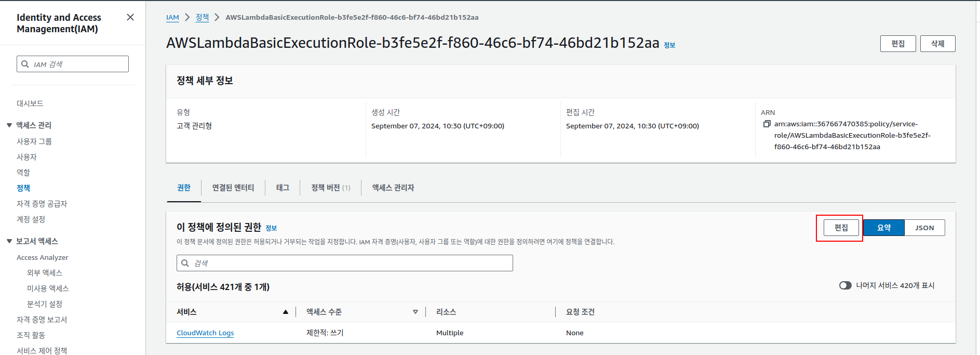Close the IAM navigation panel
This screenshot has height=355, width=980.
tap(130, 17)
